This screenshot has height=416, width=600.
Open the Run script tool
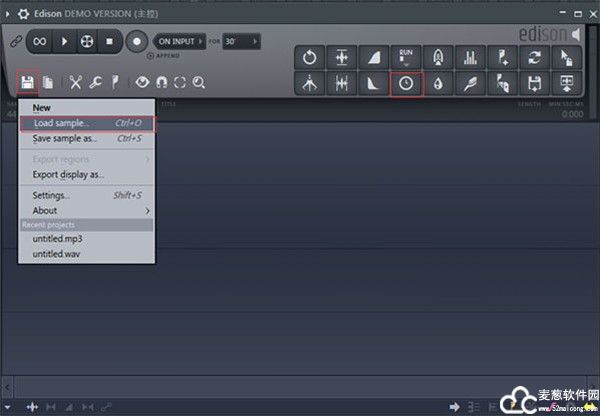pyautogui.click(x=406, y=58)
